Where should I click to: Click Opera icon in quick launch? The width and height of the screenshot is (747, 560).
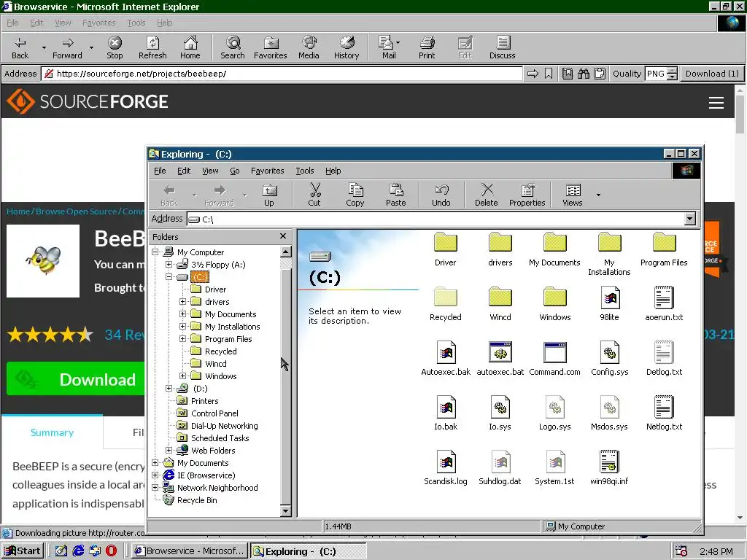coord(111,551)
